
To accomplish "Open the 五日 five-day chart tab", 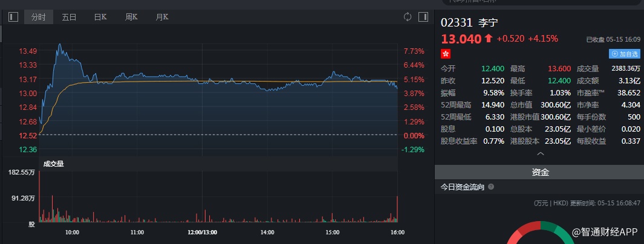I will point(69,17).
